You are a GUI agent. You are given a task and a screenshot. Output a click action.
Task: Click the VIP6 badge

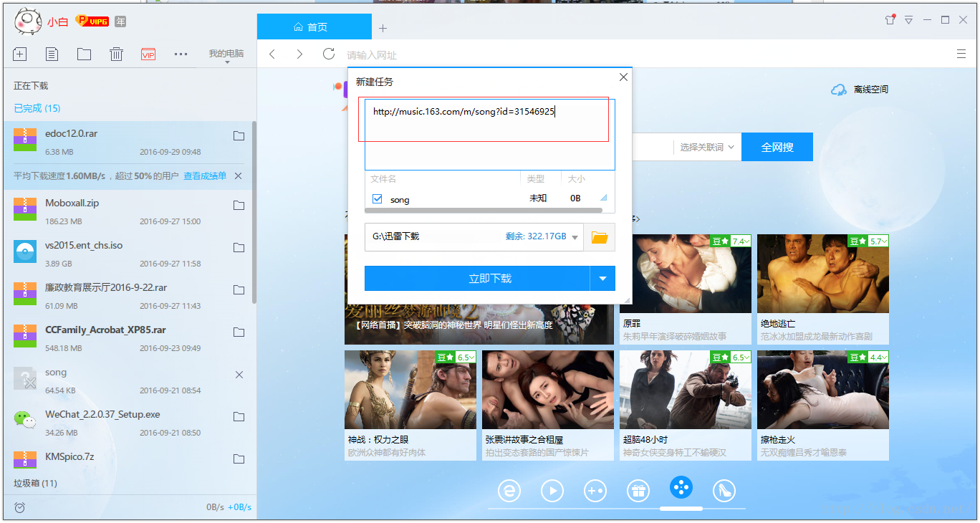[x=92, y=21]
